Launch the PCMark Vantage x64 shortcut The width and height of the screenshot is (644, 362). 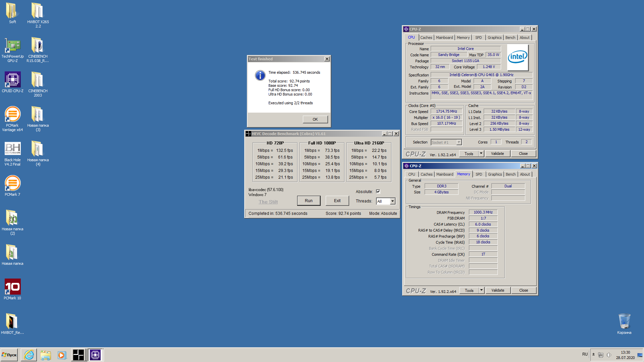(x=12, y=119)
